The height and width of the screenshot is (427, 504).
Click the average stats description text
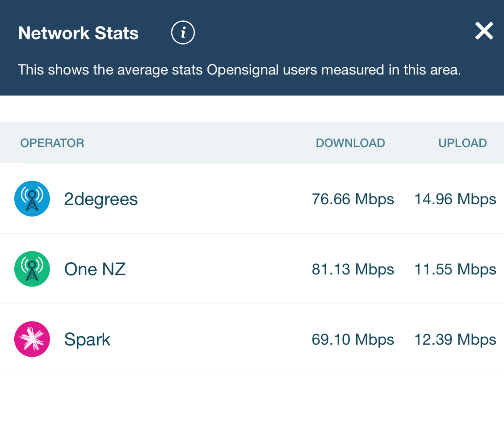point(239,70)
